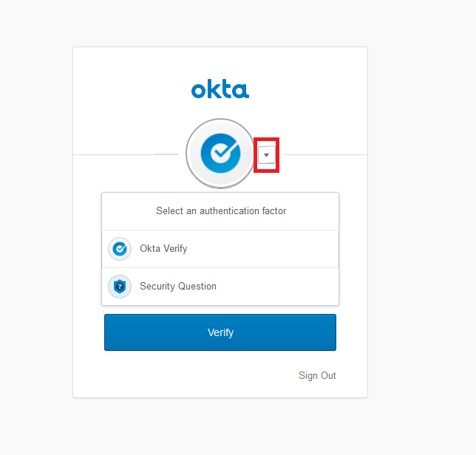476x455 pixels.
Task: Click the Security Question shield icon
Action: pyautogui.click(x=120, y=287)
